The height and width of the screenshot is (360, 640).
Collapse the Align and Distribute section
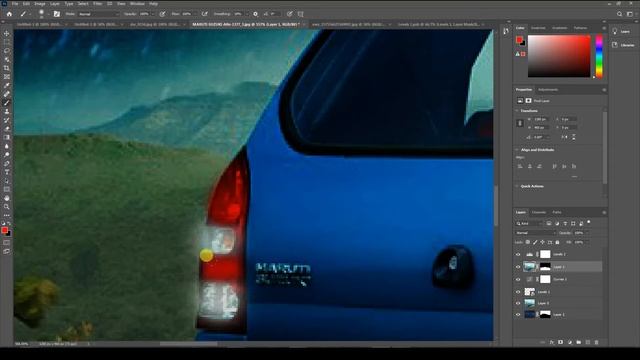pyautogui.click(x=517, y=150)
